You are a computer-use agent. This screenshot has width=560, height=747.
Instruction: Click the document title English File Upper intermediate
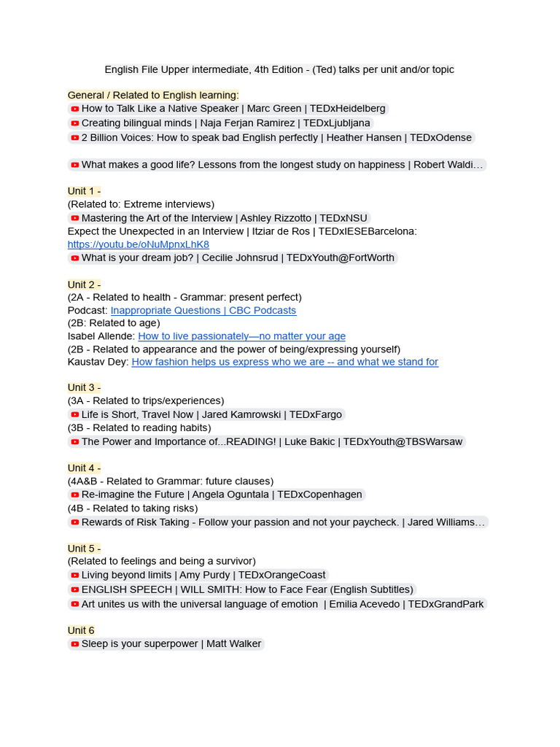279,69
